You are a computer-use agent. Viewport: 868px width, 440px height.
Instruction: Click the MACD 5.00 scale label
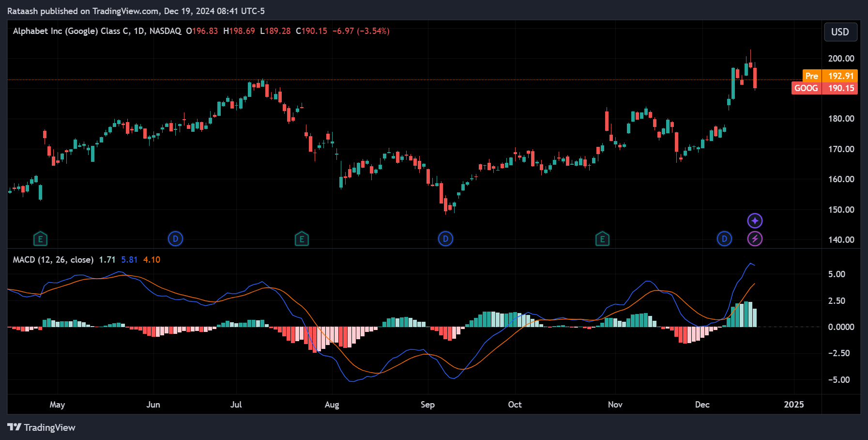[837, 274]
